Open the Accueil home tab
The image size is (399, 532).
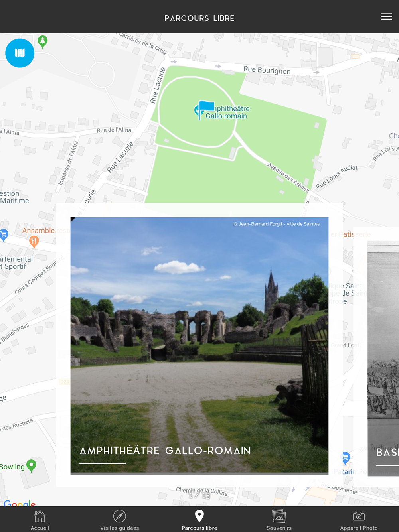pos(40,520)
